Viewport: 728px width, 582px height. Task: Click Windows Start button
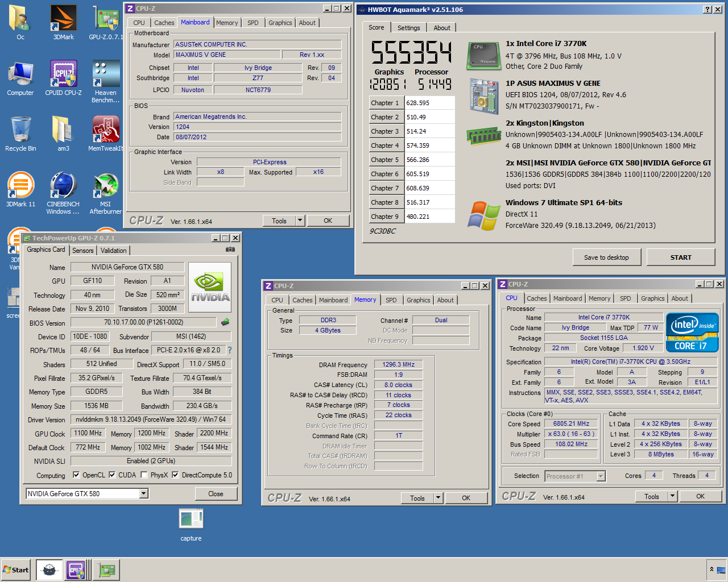click(16, 569)
